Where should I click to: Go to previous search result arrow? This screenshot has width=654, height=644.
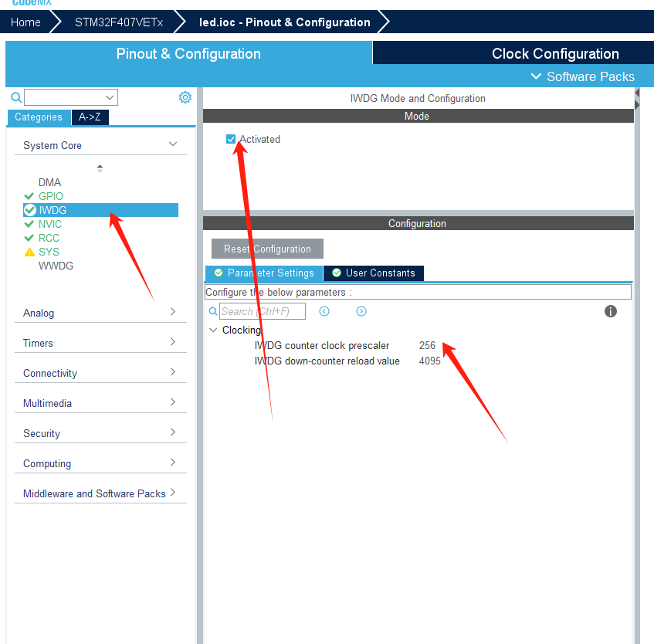(x=324, y=311)
